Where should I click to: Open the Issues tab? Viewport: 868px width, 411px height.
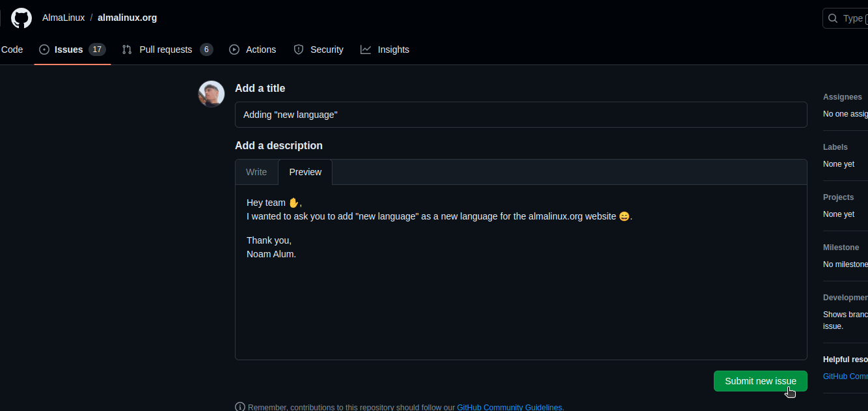(x=68, y=50)
